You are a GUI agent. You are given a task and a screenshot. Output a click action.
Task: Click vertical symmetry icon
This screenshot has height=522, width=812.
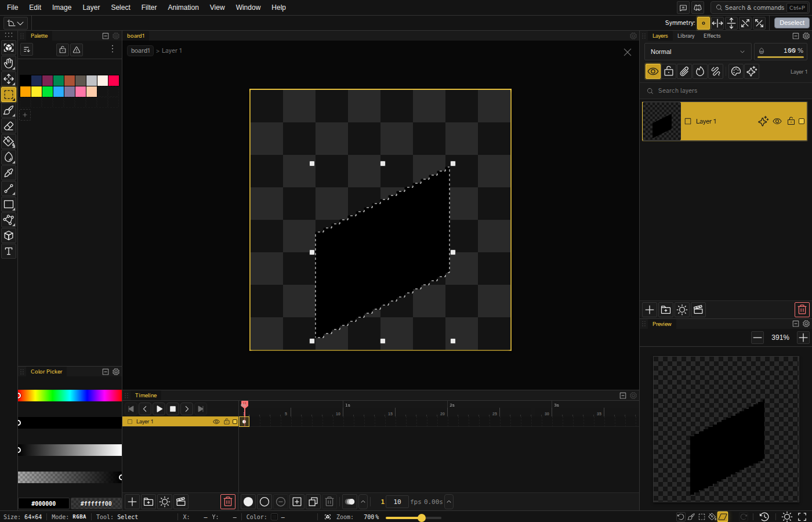coord(731,23)
